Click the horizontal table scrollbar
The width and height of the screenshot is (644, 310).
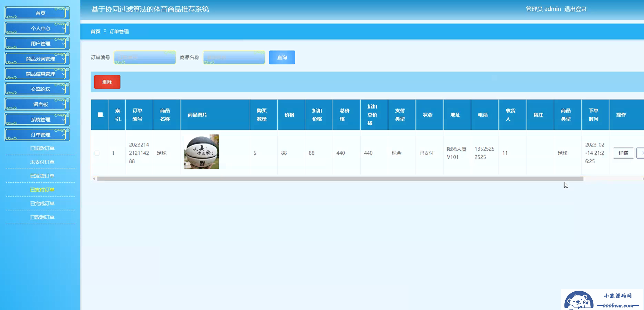pos(340,179)
